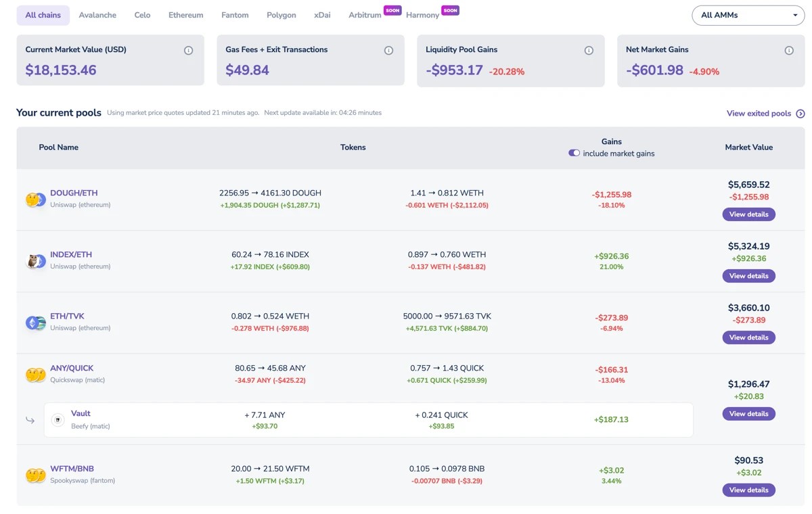Viewport: 812px width, 514px height.
Task: Click the Market Value column header
Action: tap(748, 147)
